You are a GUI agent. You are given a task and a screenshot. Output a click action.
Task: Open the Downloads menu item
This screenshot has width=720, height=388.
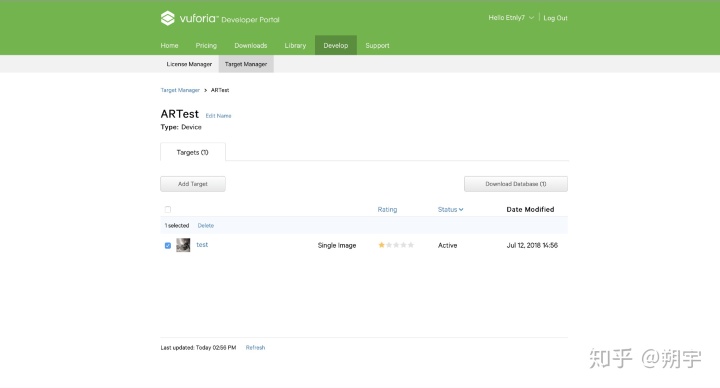coord(251,45)
